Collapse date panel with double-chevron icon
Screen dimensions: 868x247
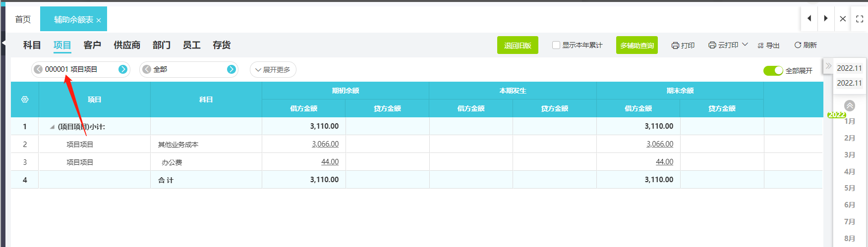[828, 66]
